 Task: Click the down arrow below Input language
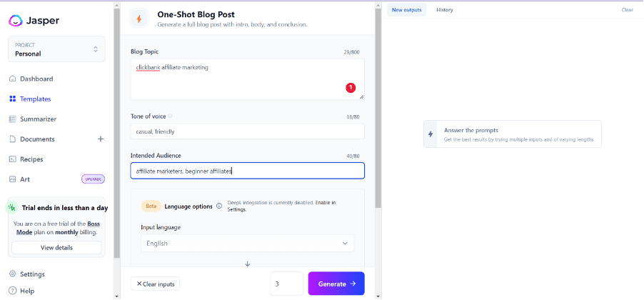tap(247, 264)
